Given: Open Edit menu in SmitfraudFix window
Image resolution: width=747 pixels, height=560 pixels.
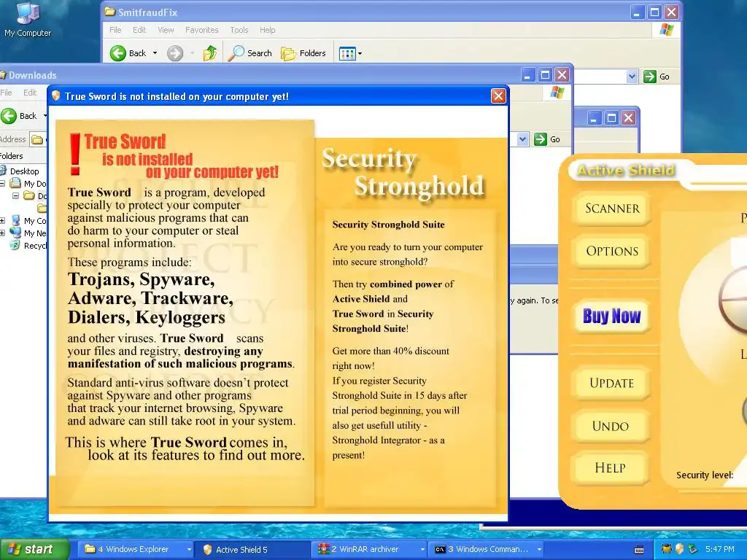Looking at the screenshot, I should click(139, 30).
